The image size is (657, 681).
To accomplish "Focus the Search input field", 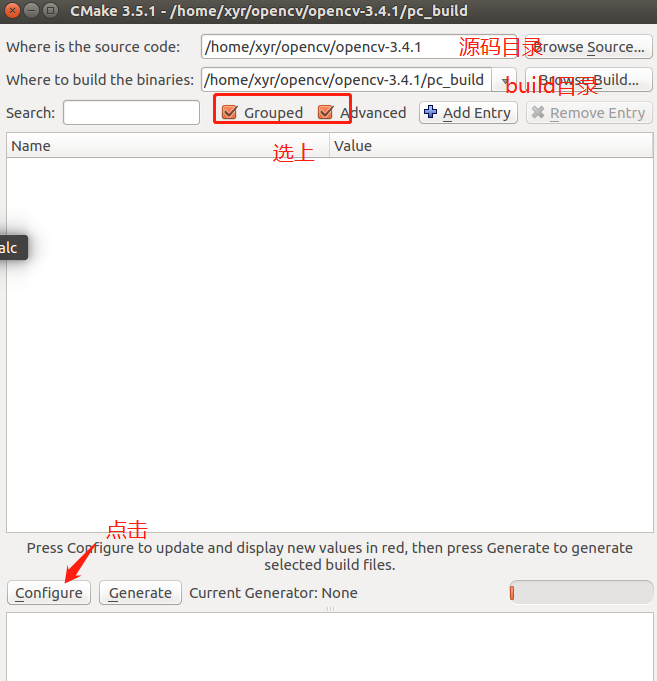I will click(132, 112).
